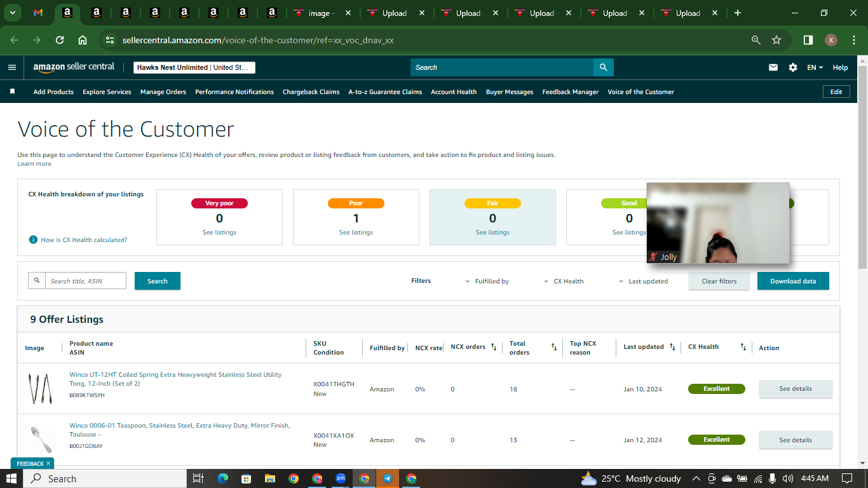Open Performance Notifications in the nav bar
This screenshot has height=488, width=868.
(x=234, y=91)
